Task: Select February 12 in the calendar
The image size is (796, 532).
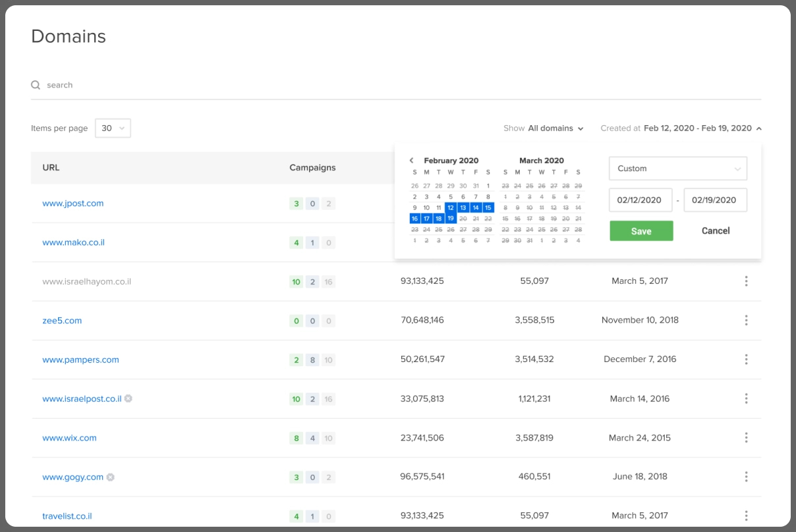Action: click(x=451, y=207)
